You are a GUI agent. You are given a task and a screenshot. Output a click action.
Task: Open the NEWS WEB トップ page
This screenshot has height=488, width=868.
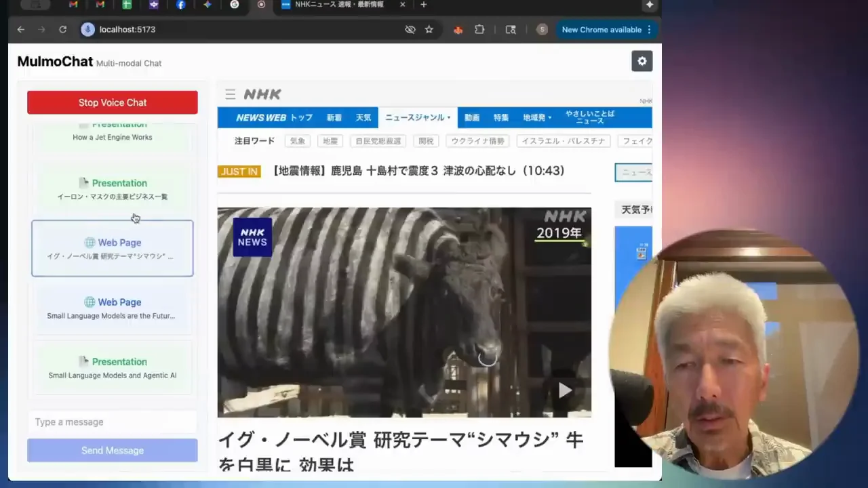click(274, 117)
